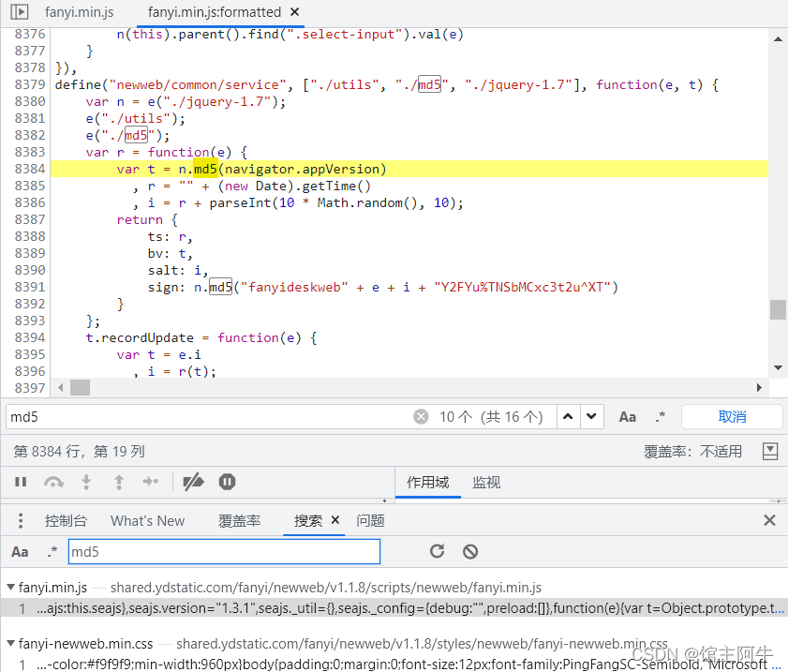The width and height of the screenshot is (788, 672).
Task: Open the 监视 watch tab
Action: click(x=486, y=483)
